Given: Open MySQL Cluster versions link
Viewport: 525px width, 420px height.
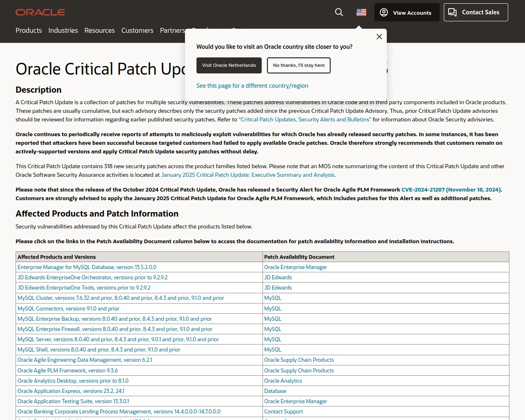Looking at the screenshot, I should [x=121, y=298].
